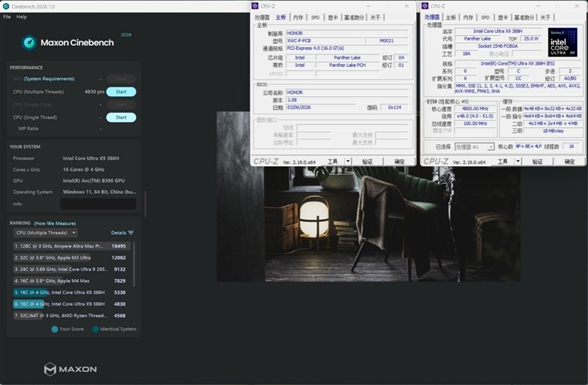Click the Identical System legend dot
Viewport: 588px width, 385px height.
tap(96, 329)
